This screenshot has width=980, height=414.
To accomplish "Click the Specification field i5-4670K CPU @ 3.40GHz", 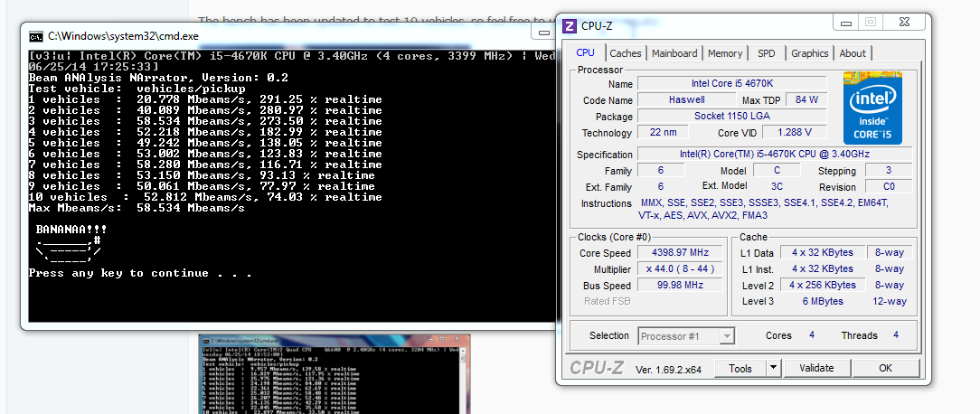I will [x=775, y=154].
